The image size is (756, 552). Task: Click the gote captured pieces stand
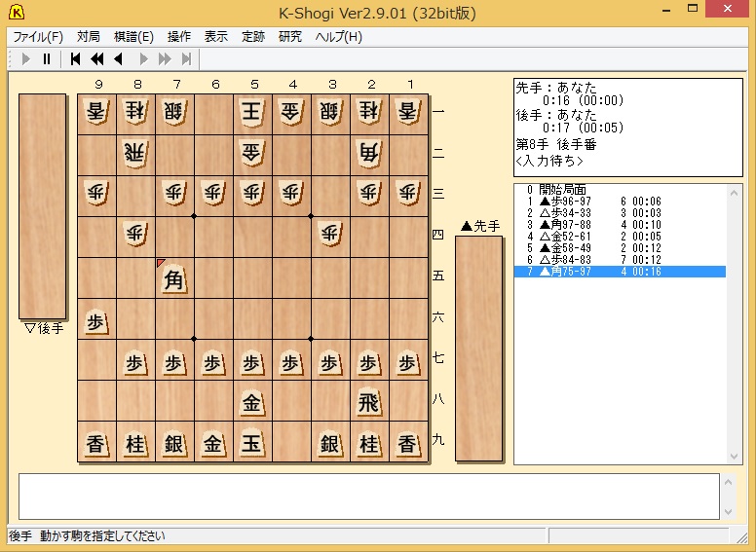(x=43, y=206)
